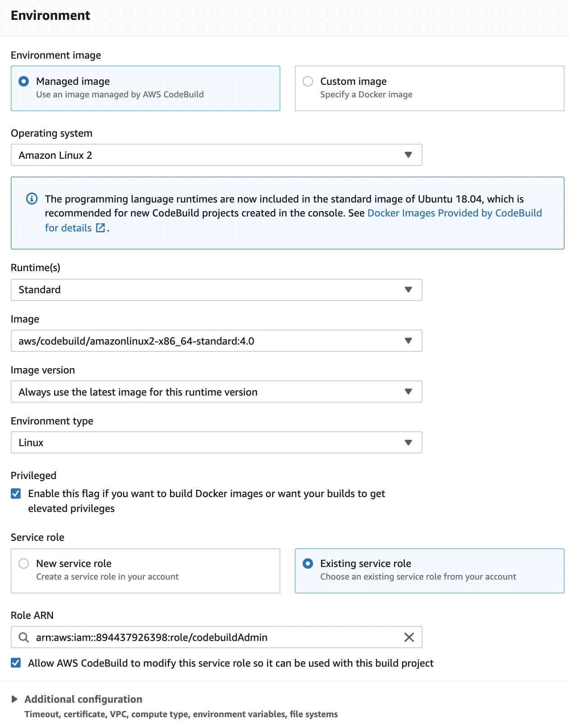Clear the Role ARN using the X icon
The image size is (569, 728).
pos(409,637)
